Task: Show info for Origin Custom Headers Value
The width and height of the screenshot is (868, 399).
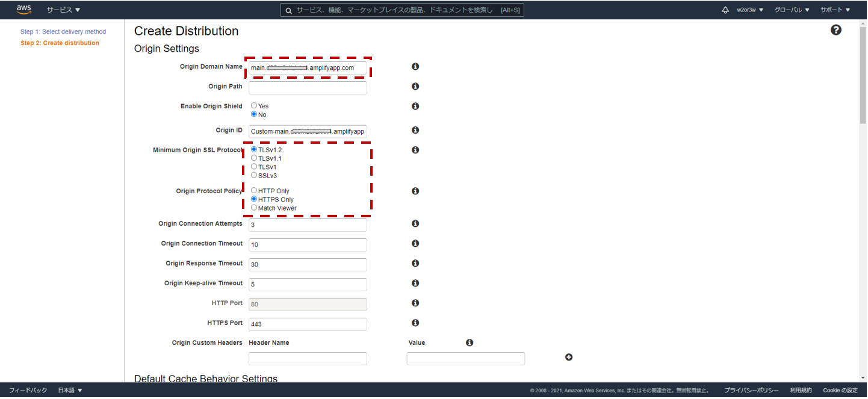Action: 470,343
